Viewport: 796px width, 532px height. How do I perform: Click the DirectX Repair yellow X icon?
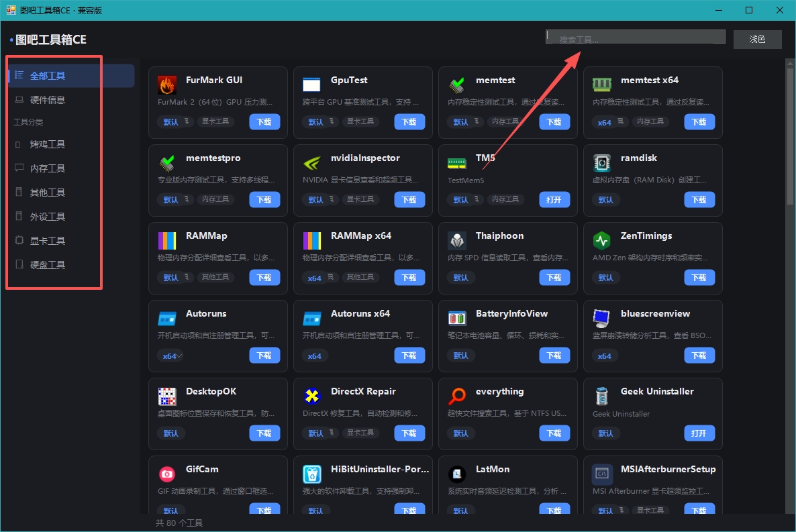point(311,396)
